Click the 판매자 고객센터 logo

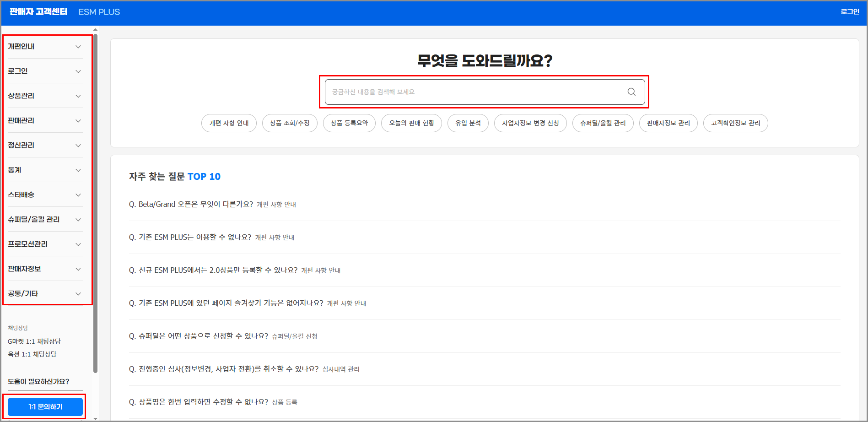38,12
